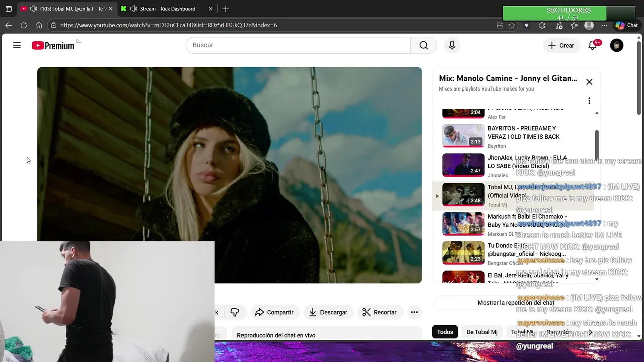Click the video player area
Screen dimensions: 644x362
pyautogui.click(x=229, y=175)
